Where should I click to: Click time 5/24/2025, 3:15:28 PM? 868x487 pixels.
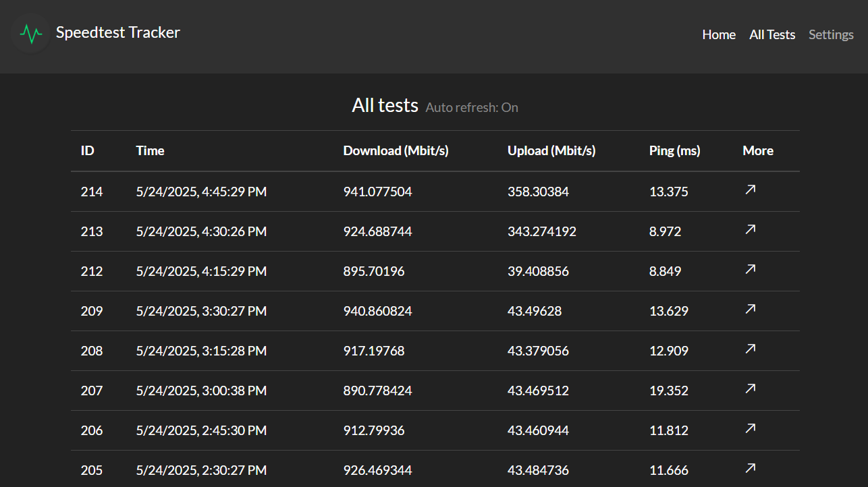(x=201, y=351)
